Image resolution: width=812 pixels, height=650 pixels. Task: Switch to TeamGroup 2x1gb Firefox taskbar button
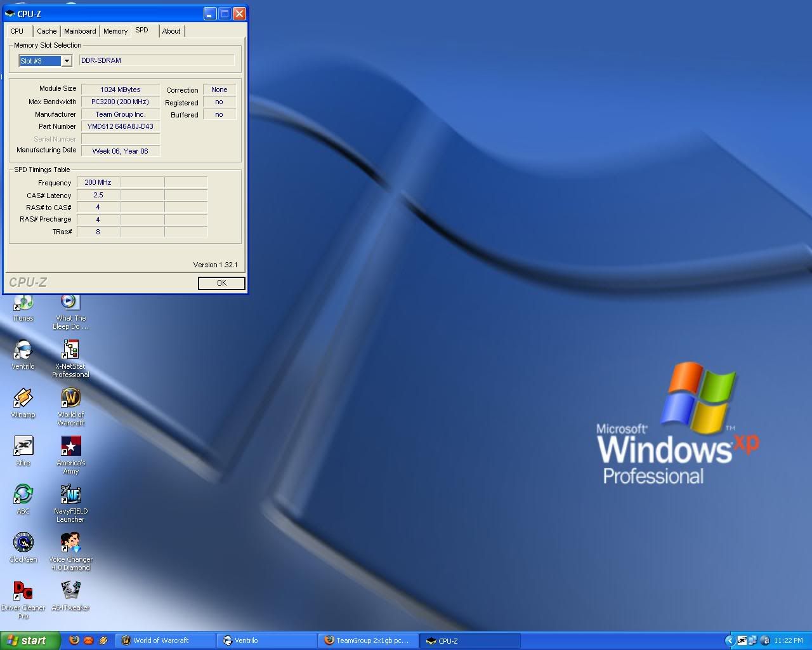point(369,640)
